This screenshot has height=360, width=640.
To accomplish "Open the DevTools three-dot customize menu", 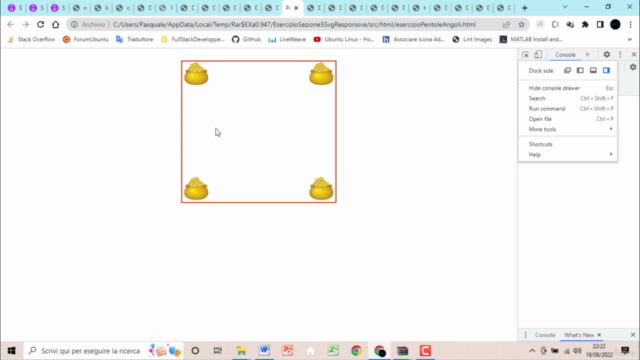I will pyautogui.click(x=620, y=55).
